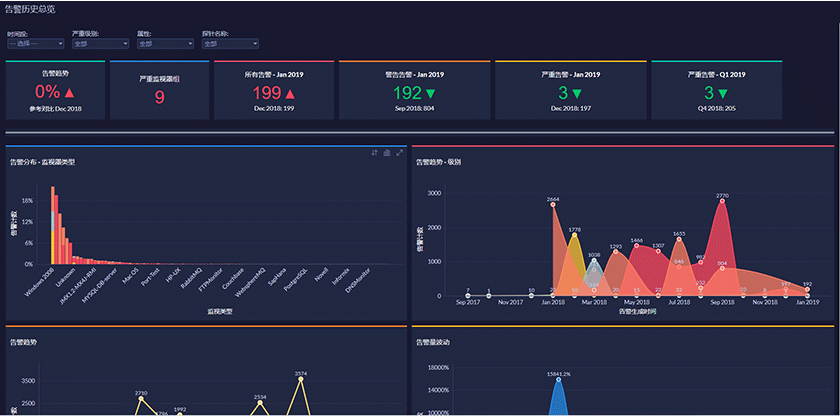Open the 时间段 dropdown
This screenshot has height=417, width=840.
[x=35, y=44]
